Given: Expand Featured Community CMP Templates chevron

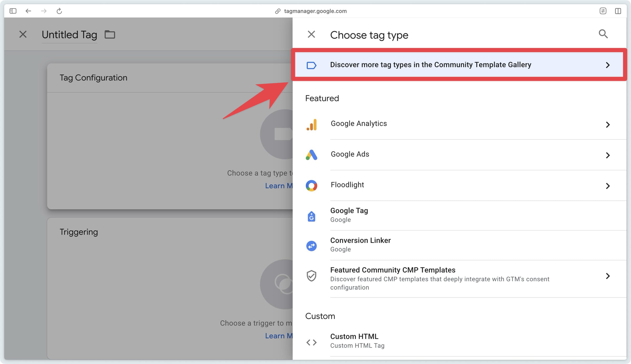Looking at the screenshot, I should (x=608, y=276).
